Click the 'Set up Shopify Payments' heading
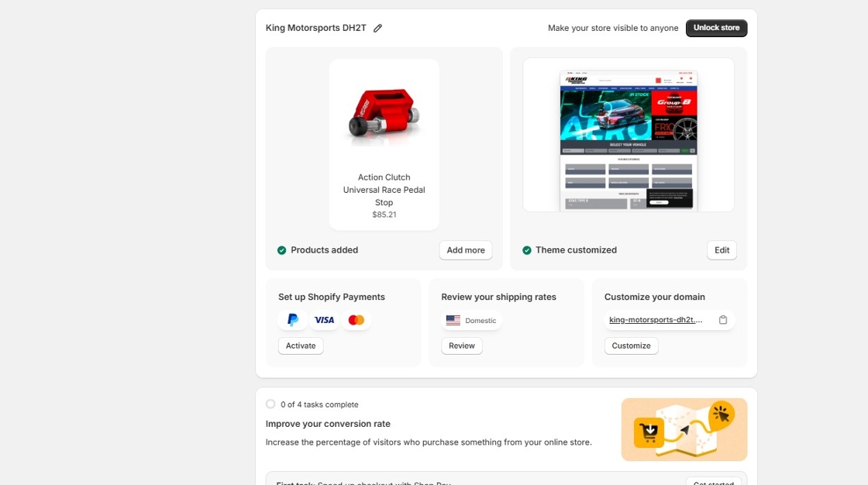Viewport: 868px width, 485px height. point(332,298)
